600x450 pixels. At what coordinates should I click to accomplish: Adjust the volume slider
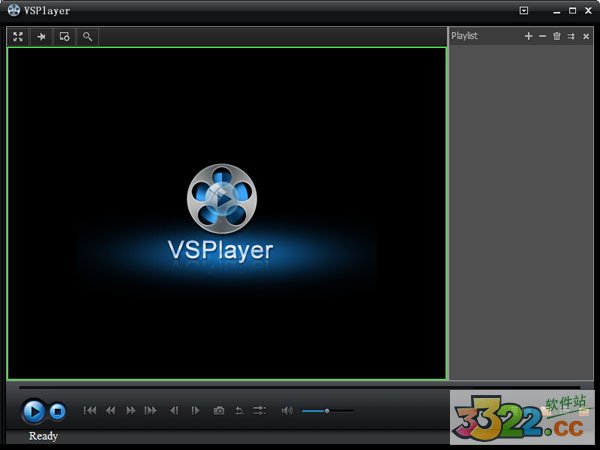point(328,411)
